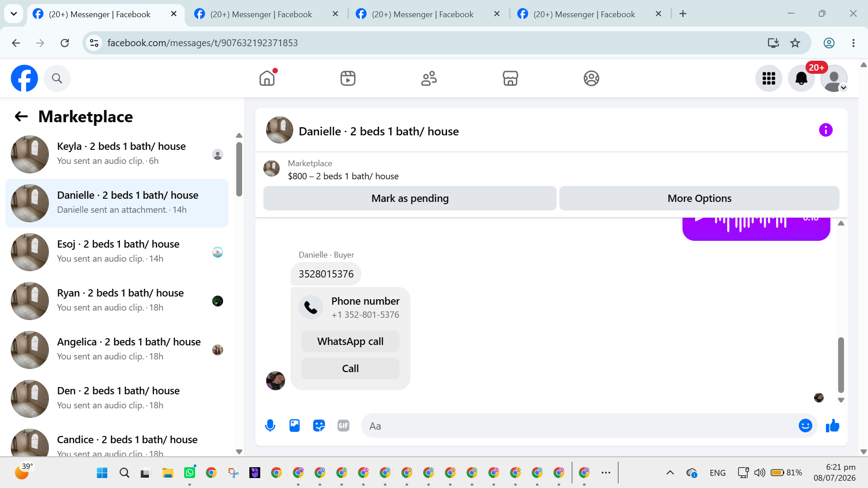Open the volume control in system tray

pos(759,473)
